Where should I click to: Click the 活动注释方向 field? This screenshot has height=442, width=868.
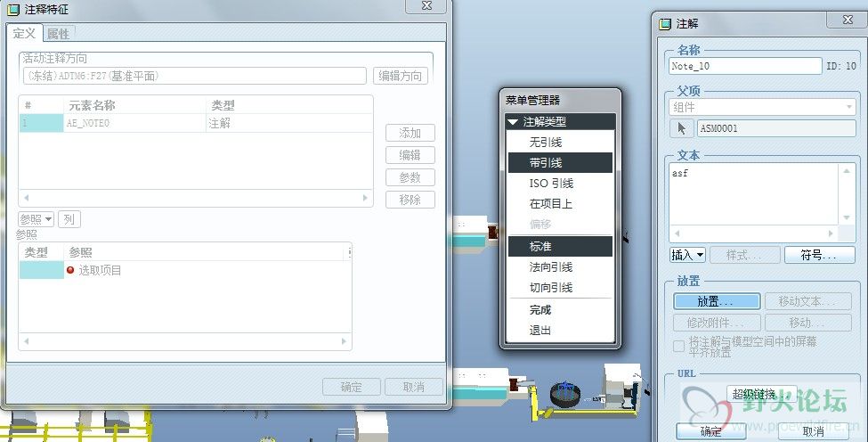tap(194, 76)
